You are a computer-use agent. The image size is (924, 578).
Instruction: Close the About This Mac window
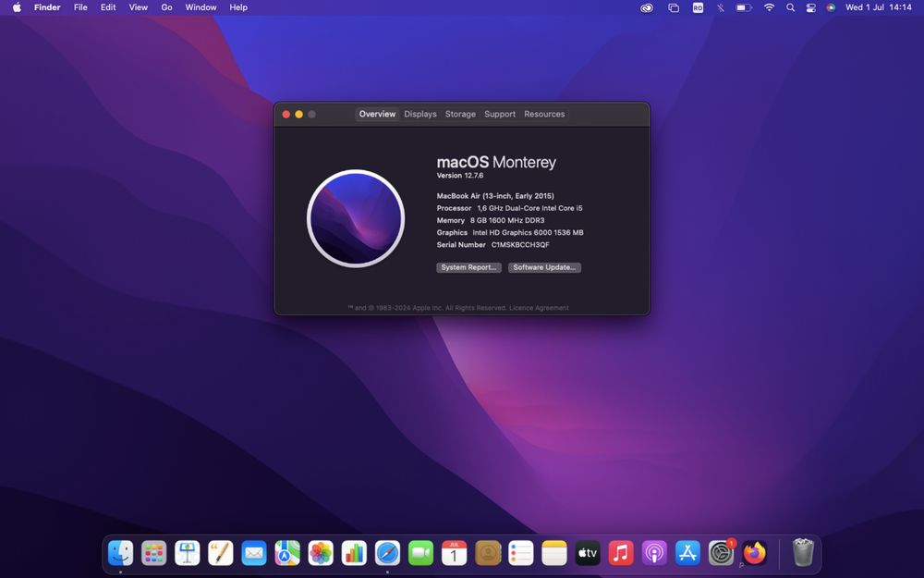[286, 115]
